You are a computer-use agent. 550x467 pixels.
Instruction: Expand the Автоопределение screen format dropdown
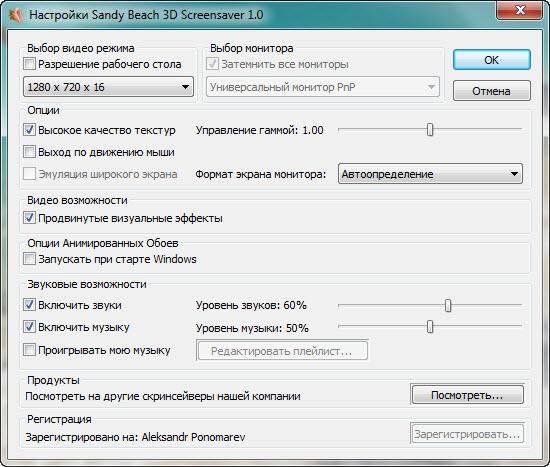pyautogui.click(x=430, y=174)
